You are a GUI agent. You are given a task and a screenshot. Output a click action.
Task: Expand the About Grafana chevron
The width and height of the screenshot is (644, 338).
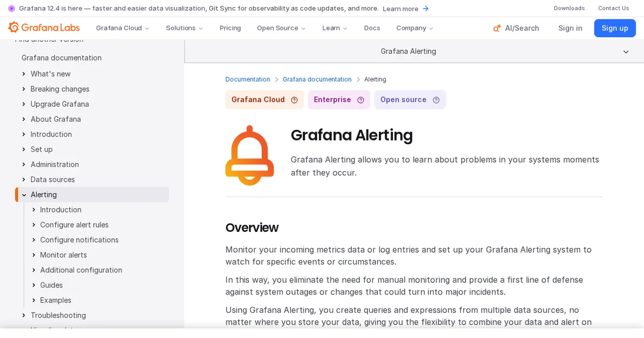(24, 119)
